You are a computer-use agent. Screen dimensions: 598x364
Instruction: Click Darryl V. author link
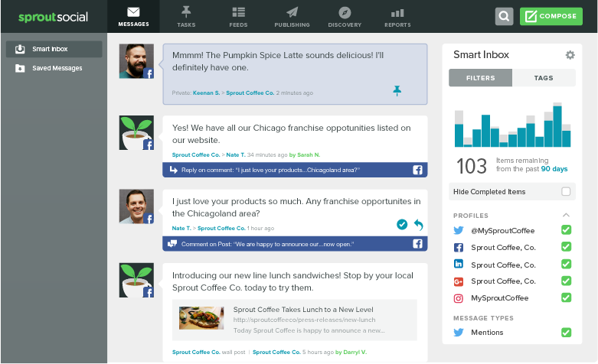coord(355,353)
